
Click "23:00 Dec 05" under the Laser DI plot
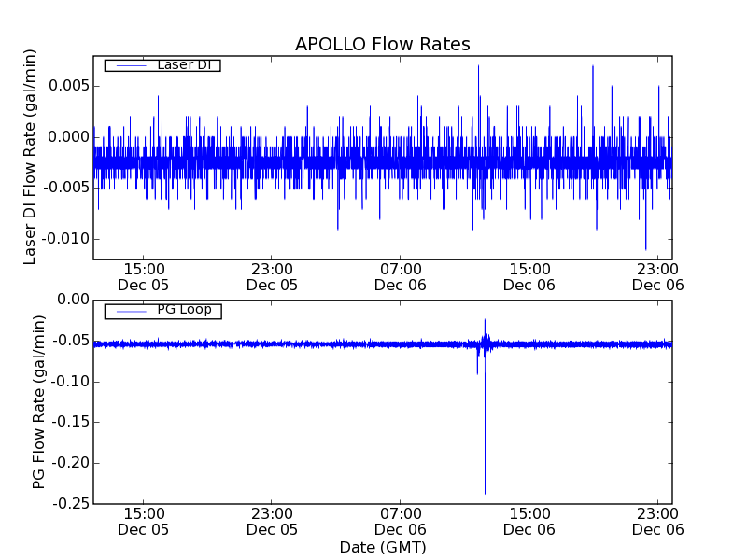point(272,277)
